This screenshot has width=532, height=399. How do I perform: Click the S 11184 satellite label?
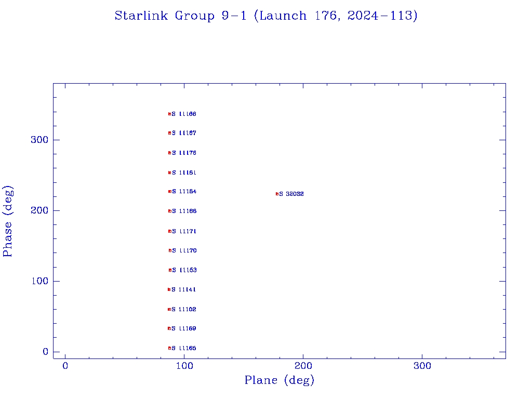coord(184,192)
